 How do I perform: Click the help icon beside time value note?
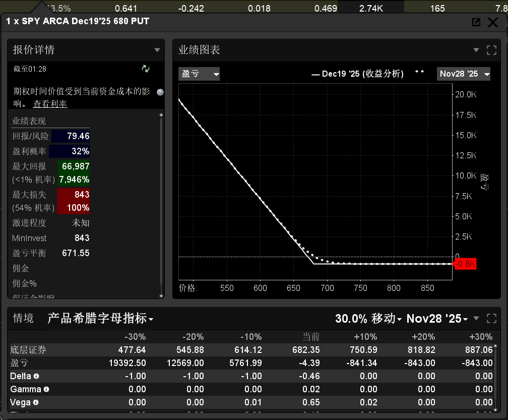160,92
